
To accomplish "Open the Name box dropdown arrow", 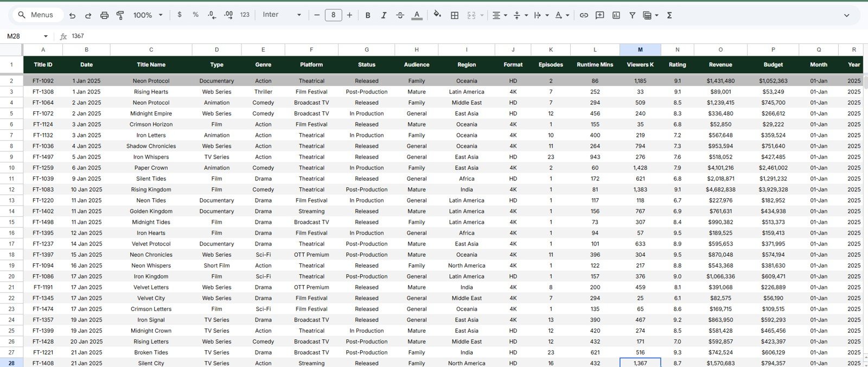I will click(x=46, y=36).
